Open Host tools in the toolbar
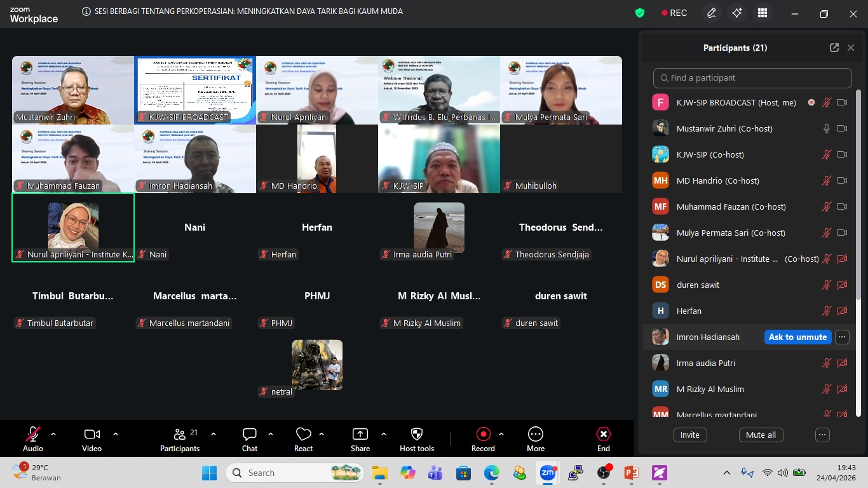The height and width of the screenshot is (488, 868). click(x=417, y=439)
